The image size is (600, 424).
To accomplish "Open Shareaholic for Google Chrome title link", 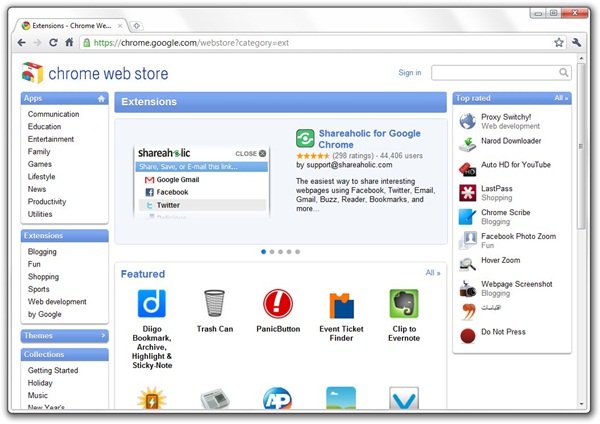I will point(370,139).
